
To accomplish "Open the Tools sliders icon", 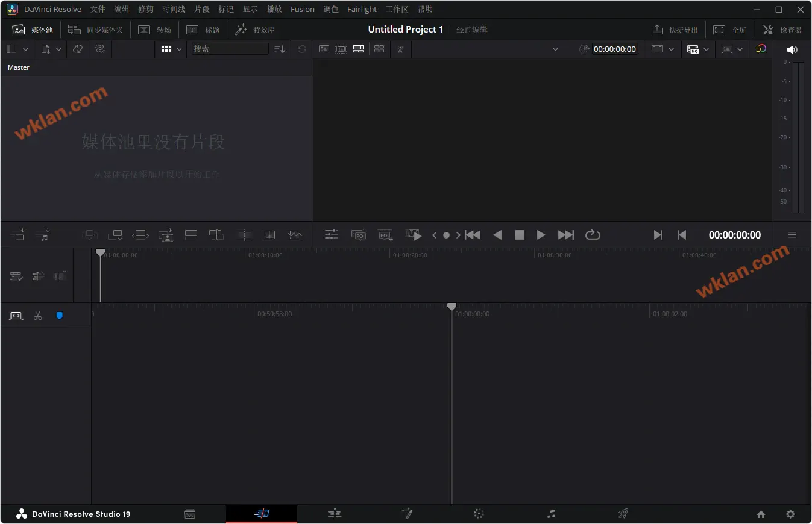I will coord(332,235).
